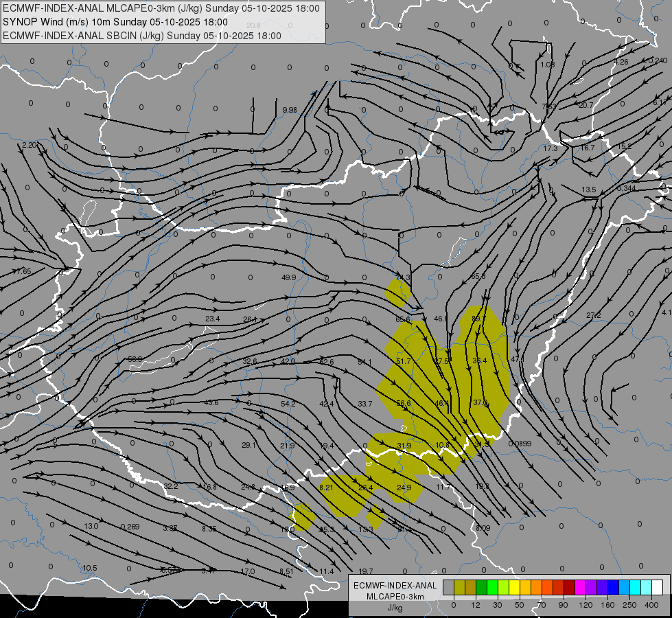The image size is (672, 618).
Task: Click the legend tick label 90
Action: (x=563, y=605)
